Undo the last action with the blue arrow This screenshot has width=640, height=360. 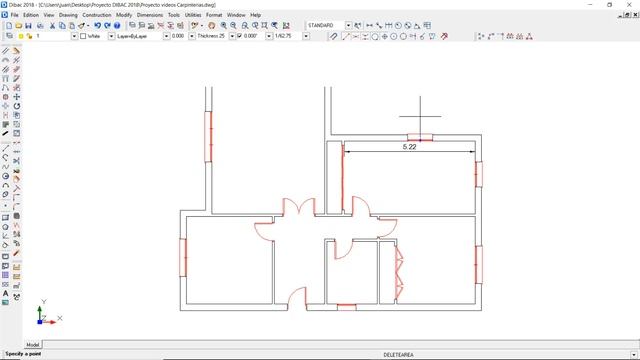(97, 25)
